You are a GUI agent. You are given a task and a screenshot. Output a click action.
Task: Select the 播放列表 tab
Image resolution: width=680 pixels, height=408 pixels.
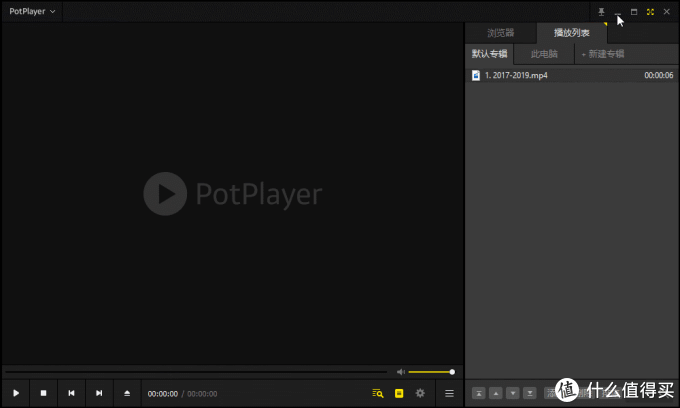pos(572,33)
